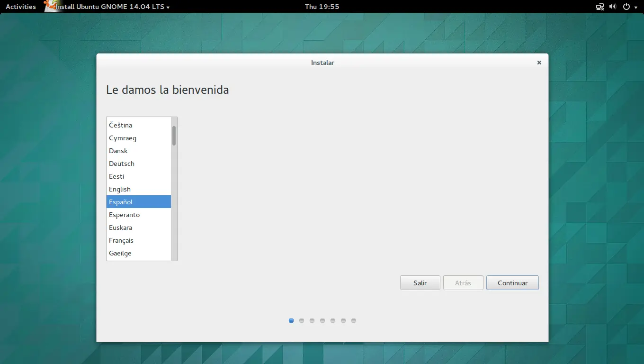The height and width of the screenshot is (364, 644).
Task: Open the network status icon in top bar
Action: [x=600, y=7]
